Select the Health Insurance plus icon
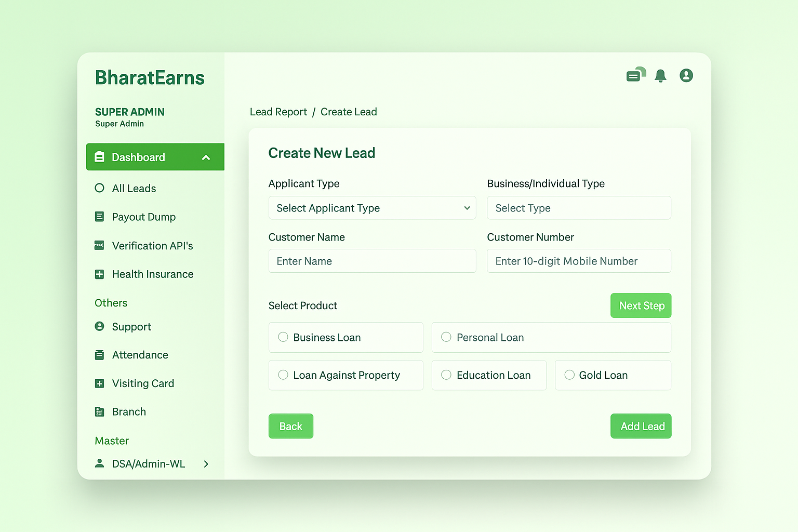The height and width of the screenshot is (532, 798). point(99,274)
